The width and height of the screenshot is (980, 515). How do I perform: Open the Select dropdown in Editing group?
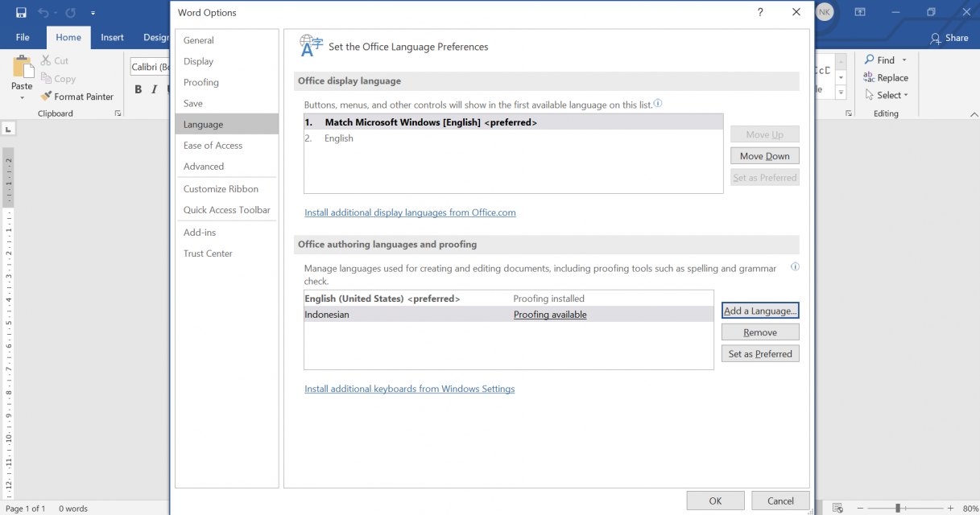(x=886, y=95)
